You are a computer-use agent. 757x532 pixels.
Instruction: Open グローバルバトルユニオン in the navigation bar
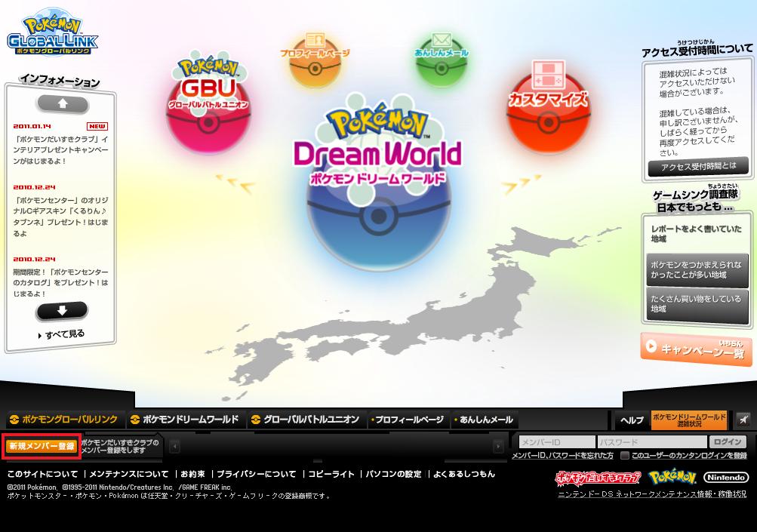(305, 420)
